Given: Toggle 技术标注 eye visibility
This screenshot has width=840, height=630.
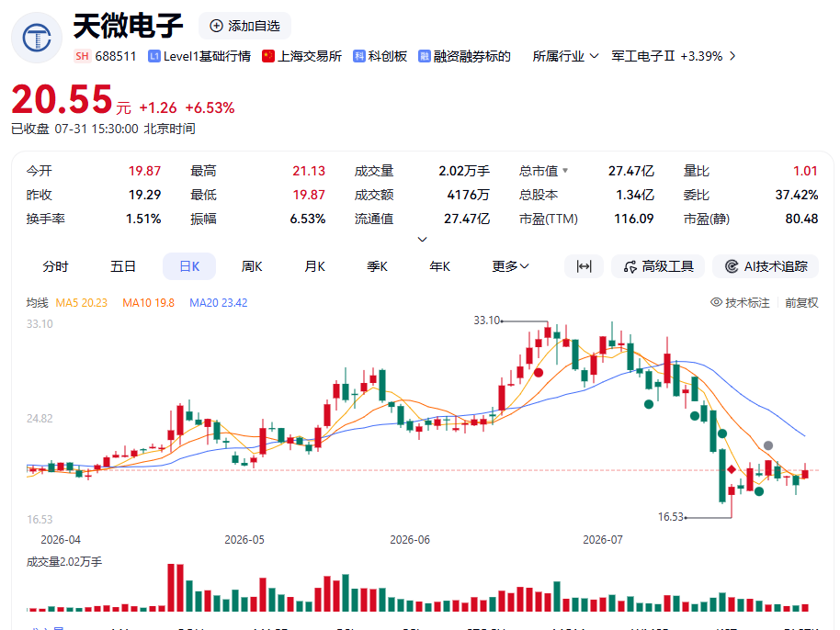Looking at the screenshot, I should point(716,302).
